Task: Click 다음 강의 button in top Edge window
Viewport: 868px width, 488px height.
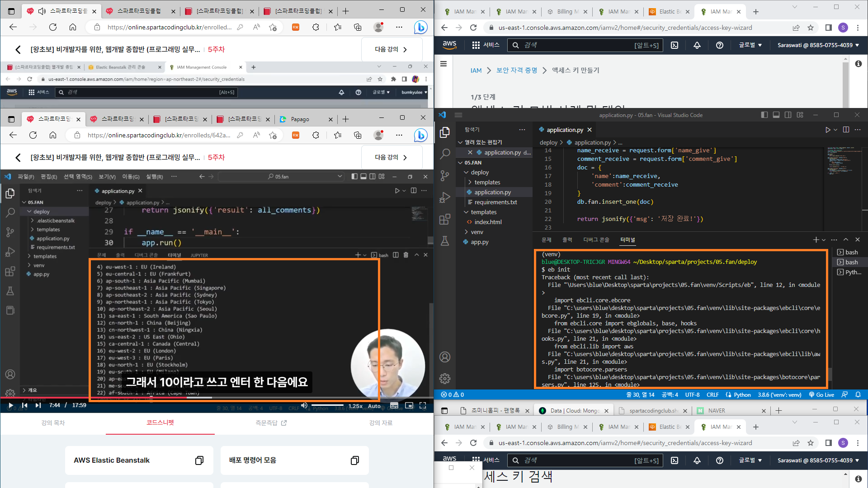Action: (x=392, y=49)
